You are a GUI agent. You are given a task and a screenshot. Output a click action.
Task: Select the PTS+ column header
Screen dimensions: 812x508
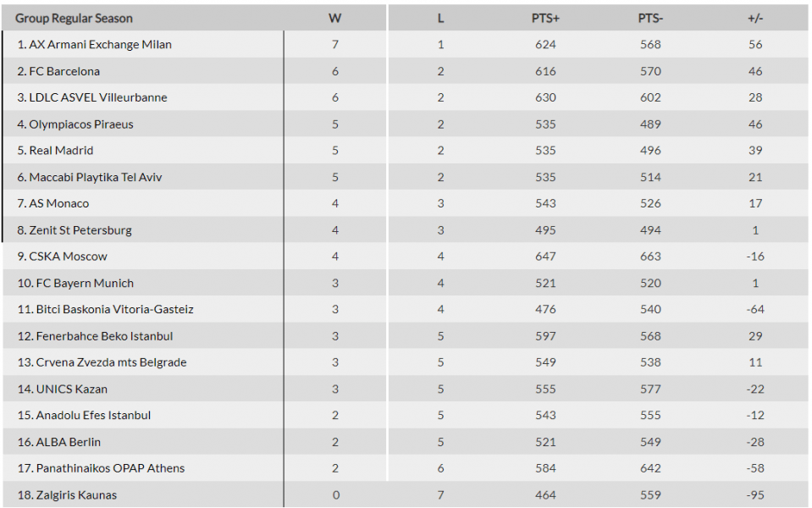click(x=545, y=18)
